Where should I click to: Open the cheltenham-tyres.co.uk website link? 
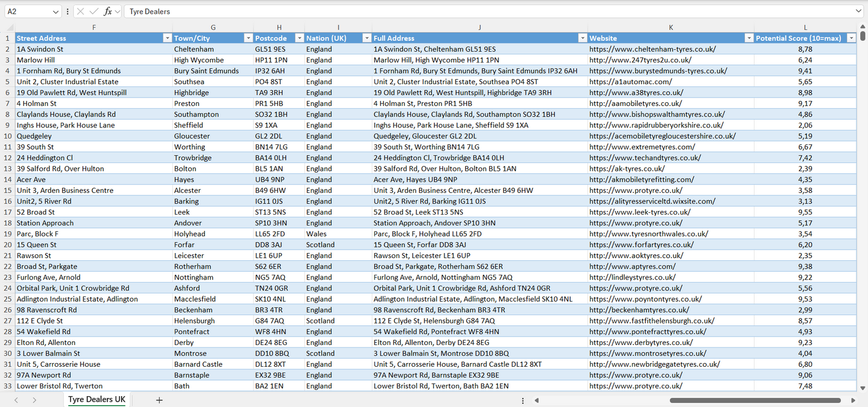pyautogui.click(x=652, y=49)
